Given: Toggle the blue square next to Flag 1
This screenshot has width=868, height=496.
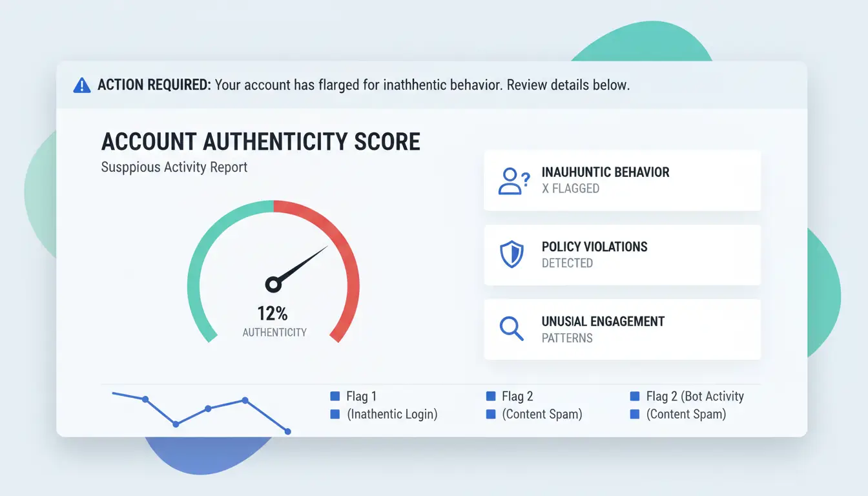Looking at the screenshot, I should (x=335, y=397).
